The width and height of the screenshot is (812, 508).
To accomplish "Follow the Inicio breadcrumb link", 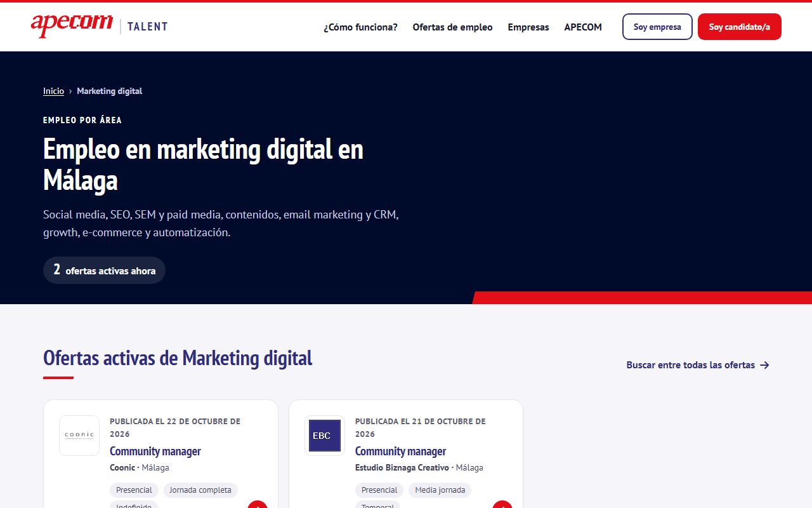I will [53, 91].
